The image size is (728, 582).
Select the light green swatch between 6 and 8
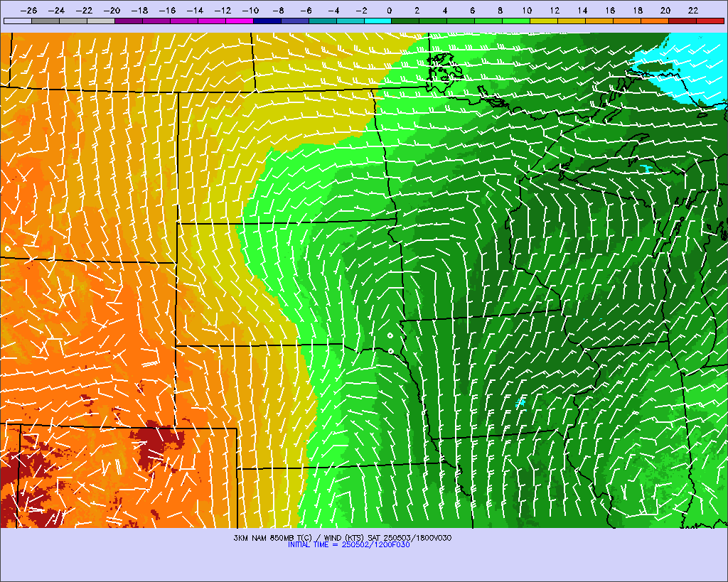489,21
